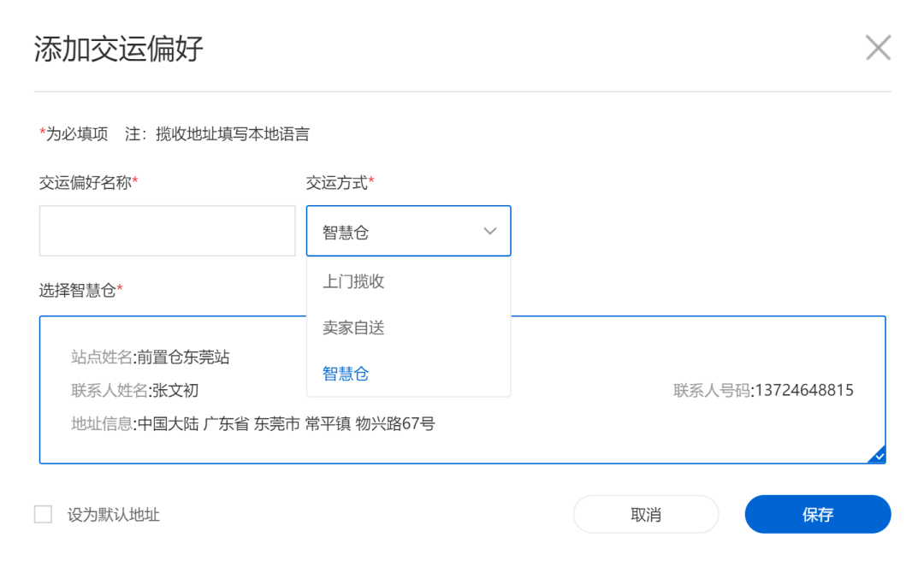Click the 设为默认地址 label text
The height and width of the screenshot is (561, 924).
click(114, 515)
